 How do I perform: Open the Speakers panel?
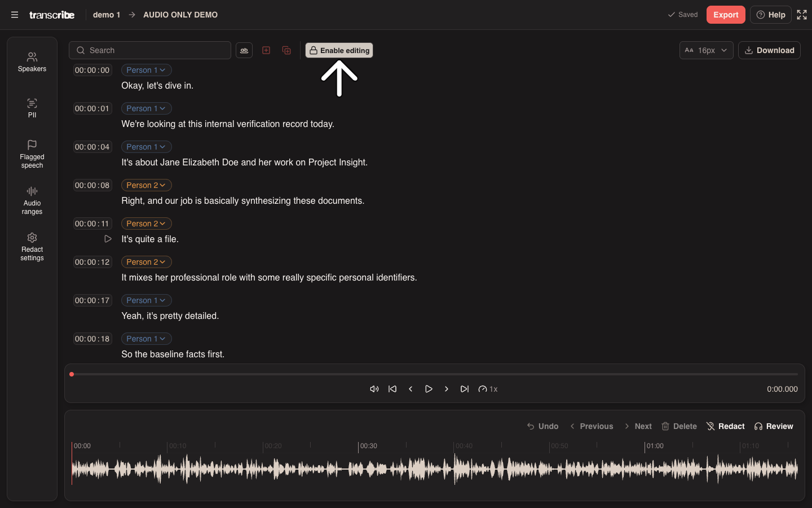click(x=32, y=62)
